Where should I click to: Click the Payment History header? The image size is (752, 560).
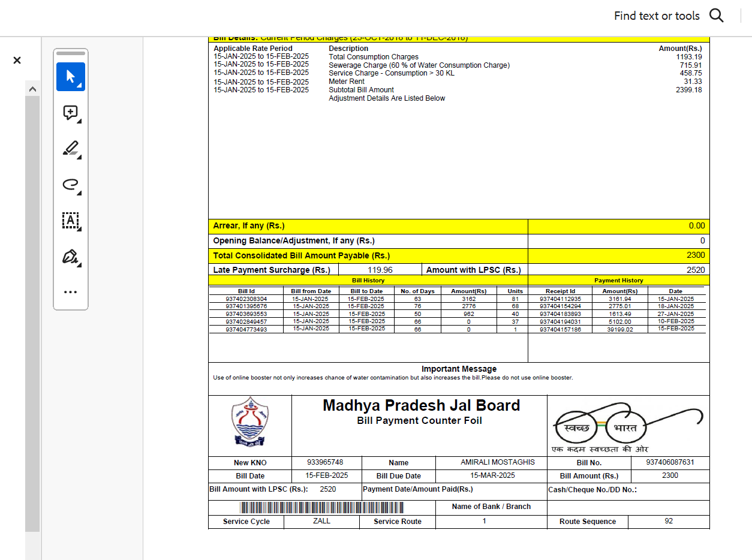click(618, 281)
